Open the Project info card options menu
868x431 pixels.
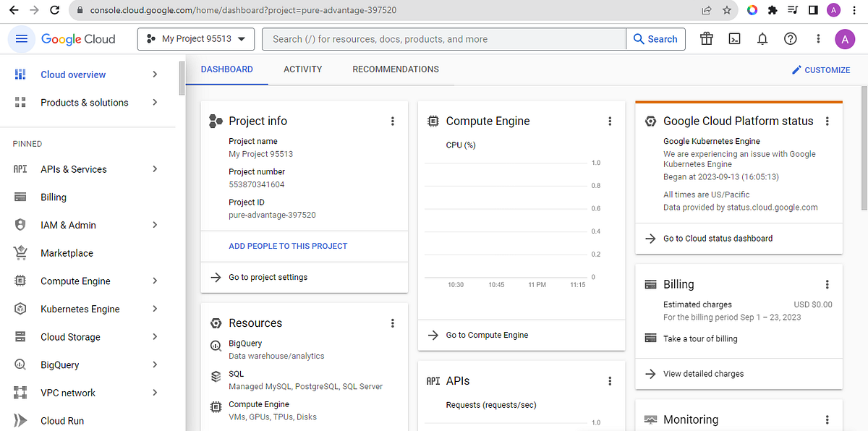pos(393,121)
